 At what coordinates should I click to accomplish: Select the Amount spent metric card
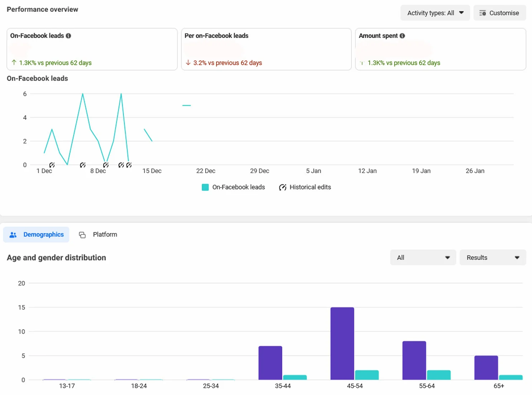coord(440,49)
